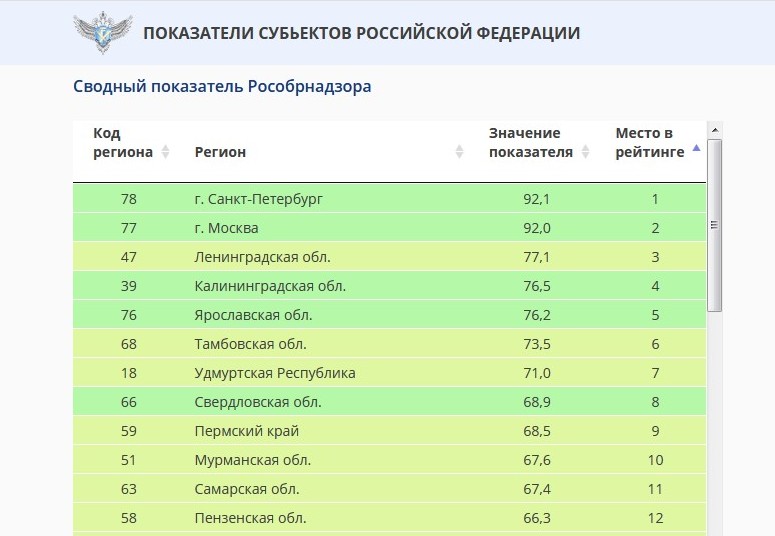This screenshot has height=536, width=775.
Task: Click the page title Показатели субъектов
Action: (x=361, y=33)
